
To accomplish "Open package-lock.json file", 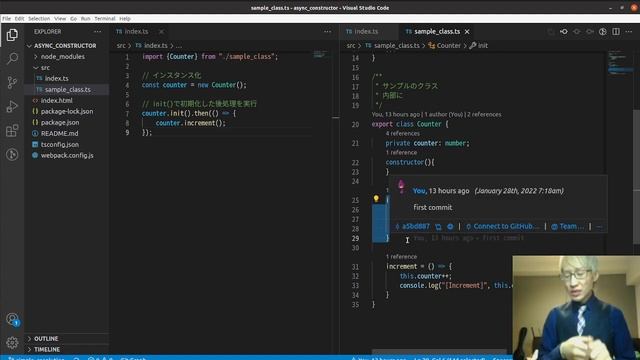I will point(67,111).
